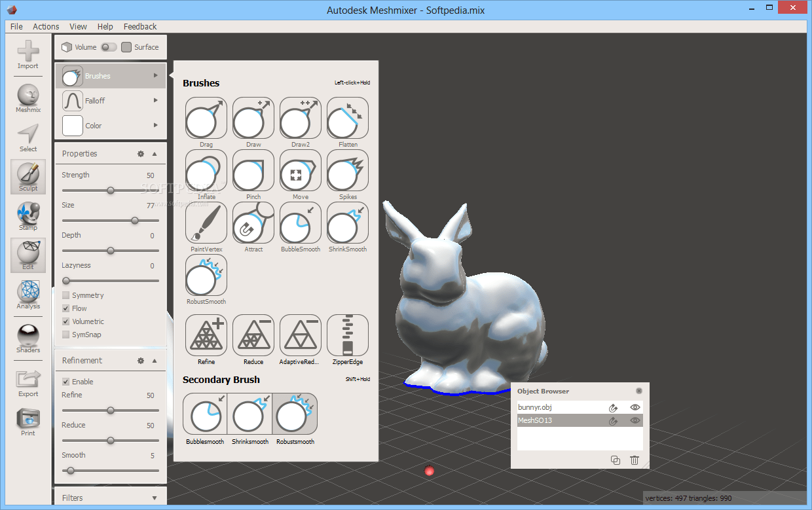Click the Strength slider
Screen dimensions: 812x510
pos(111,191)
